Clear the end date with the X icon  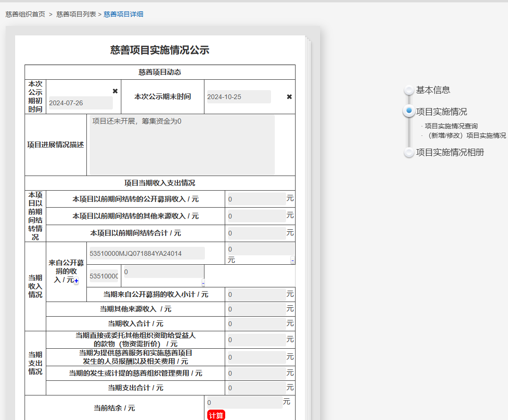pos(289,97)
